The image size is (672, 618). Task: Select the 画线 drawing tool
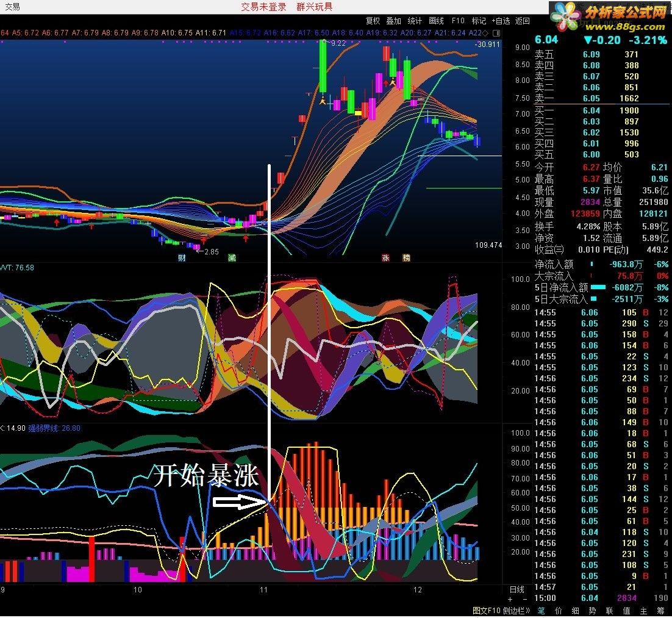pos(436,21)
